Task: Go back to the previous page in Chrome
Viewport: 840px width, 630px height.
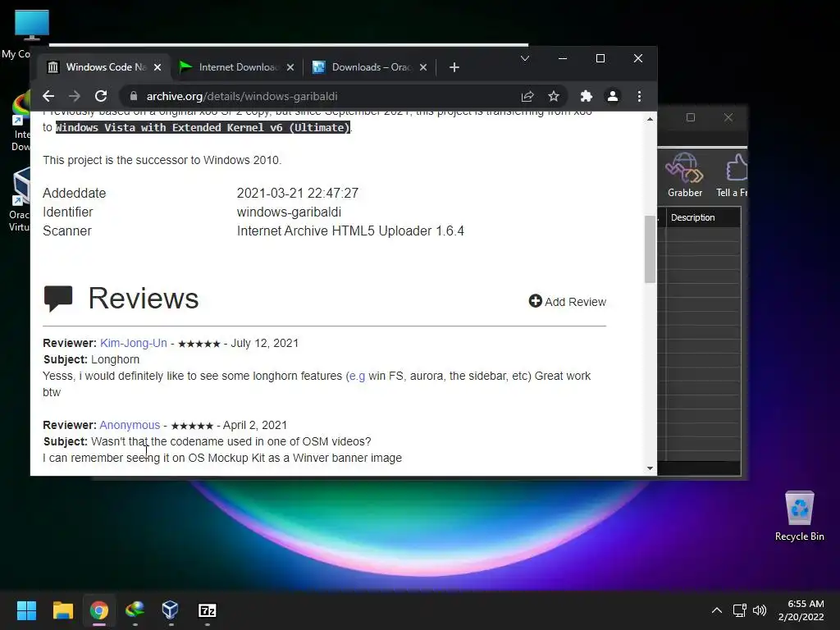Action: coord(48,97)
